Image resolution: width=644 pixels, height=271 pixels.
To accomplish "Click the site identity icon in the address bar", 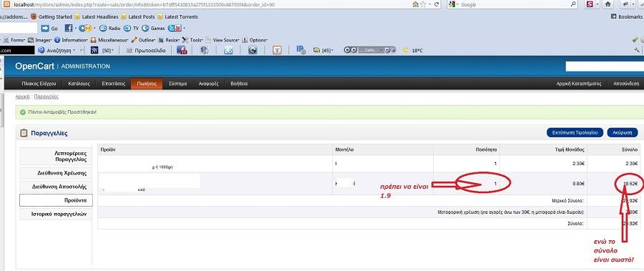I will 6,4.
